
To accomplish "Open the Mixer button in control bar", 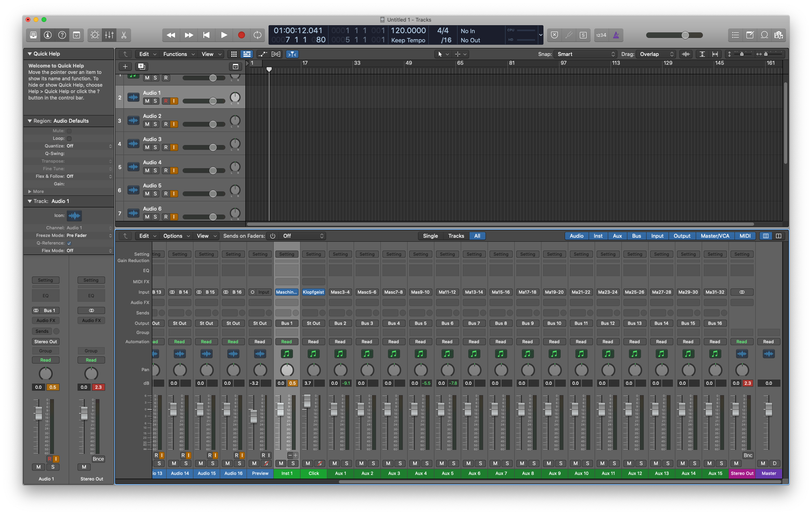I will [x=109, y=35].
